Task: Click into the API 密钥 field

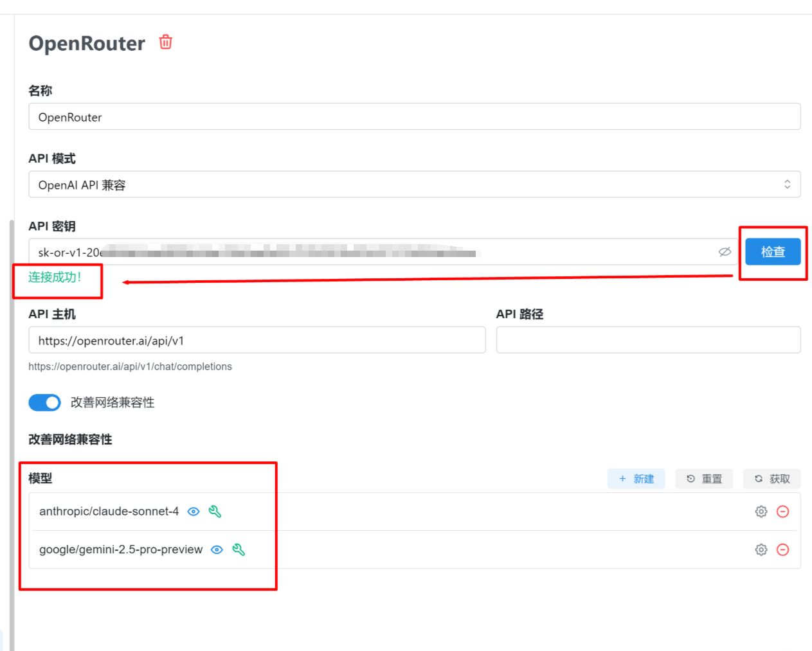Action: click(383, 252)
